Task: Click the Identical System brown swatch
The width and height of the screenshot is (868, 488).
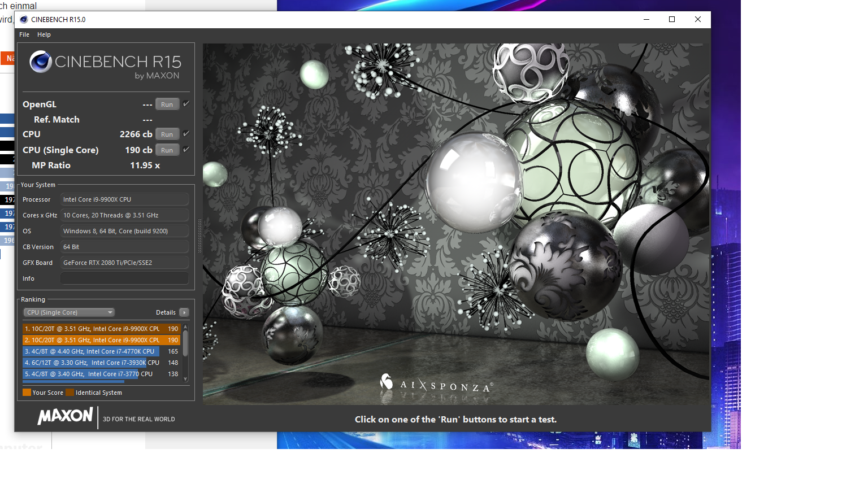Action: 70,393
